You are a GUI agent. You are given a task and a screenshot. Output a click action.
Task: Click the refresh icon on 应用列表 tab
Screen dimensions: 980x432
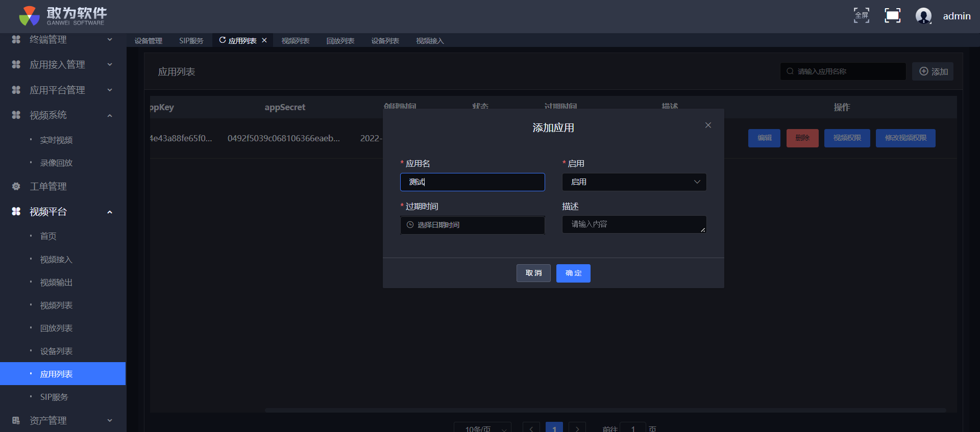tap(223, 40)
